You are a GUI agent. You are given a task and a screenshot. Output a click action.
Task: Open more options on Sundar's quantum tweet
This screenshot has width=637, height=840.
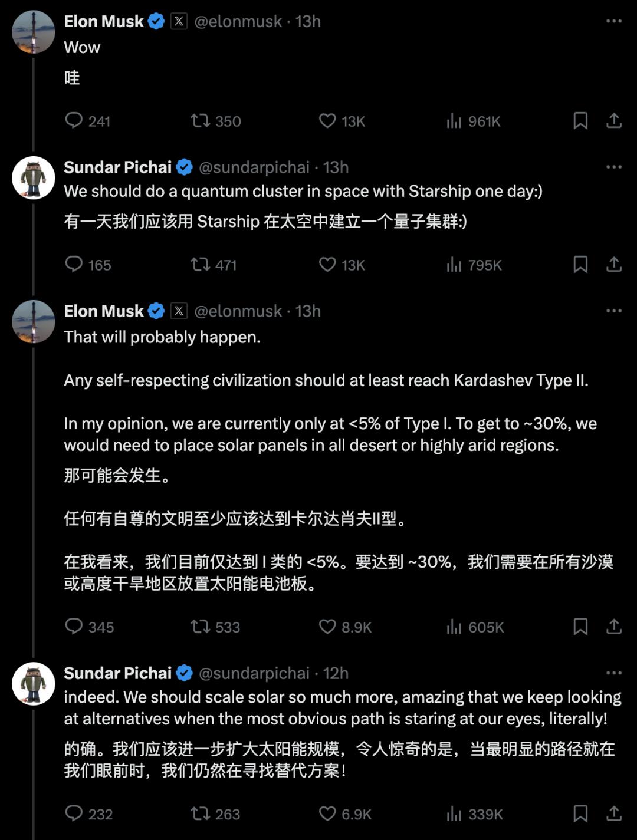[614, 167]
